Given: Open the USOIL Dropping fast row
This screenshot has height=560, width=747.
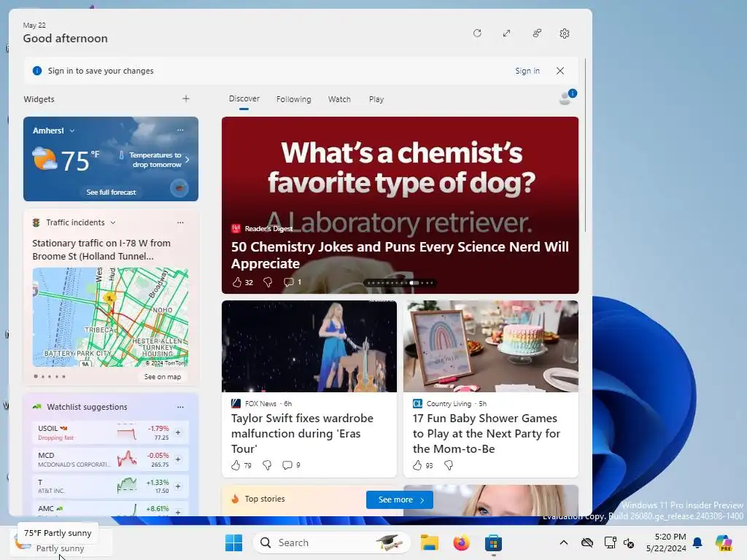Looking at the screenshot, I should (111, 432).
